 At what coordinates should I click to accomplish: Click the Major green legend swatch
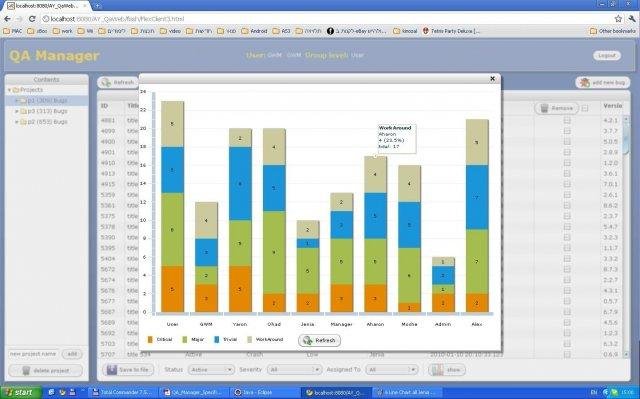pos(184,339)
